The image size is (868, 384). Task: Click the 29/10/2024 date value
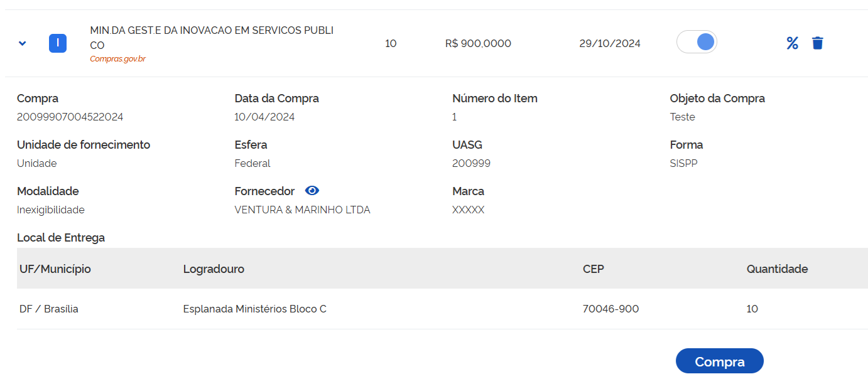coord(610,43)
